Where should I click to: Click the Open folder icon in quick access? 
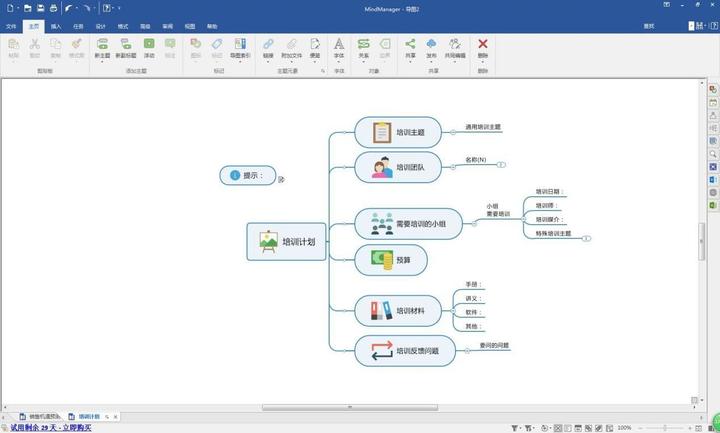tap(28, 8)
